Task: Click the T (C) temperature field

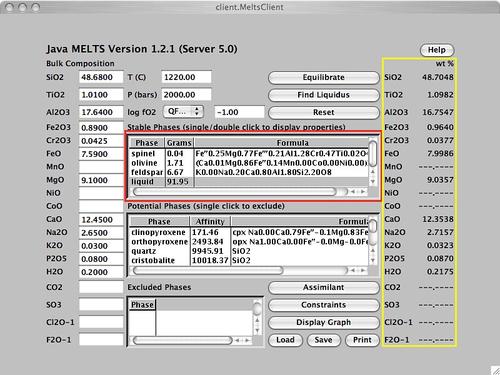Action: (186, 77)
